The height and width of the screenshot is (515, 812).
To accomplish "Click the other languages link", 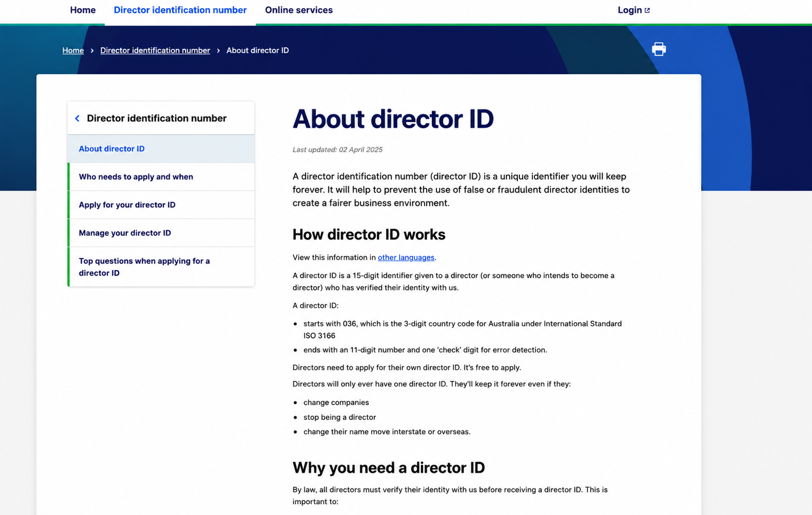I will (x=406, y=258).
